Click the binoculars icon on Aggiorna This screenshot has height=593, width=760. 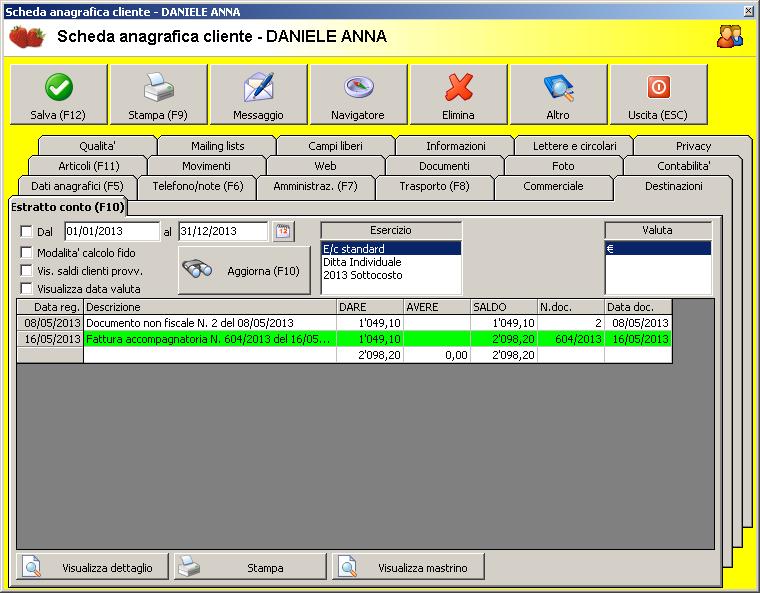point(197,268)
